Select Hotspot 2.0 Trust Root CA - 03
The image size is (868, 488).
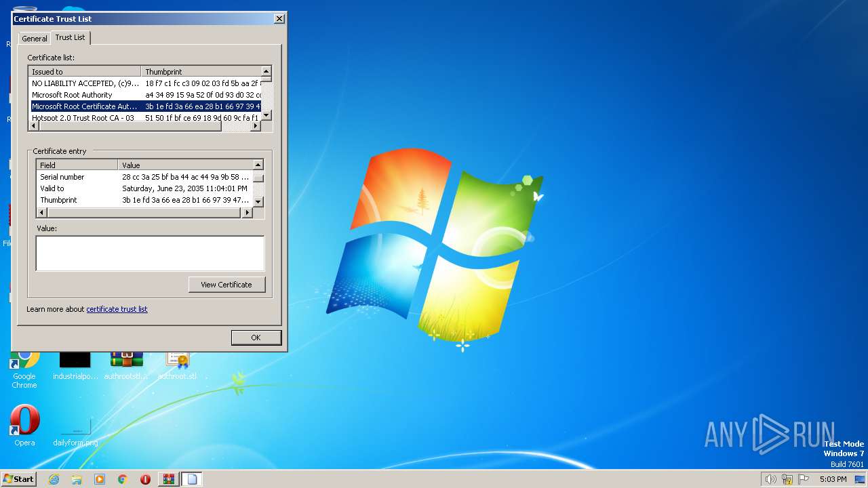coord(144,117)
